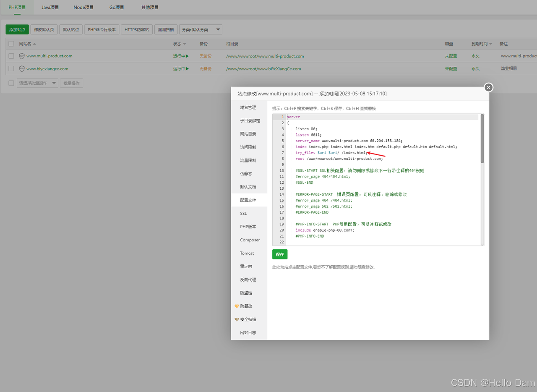This screenshot has height=392, width=537.
Task: Click the PHP命令行版本 button
Action: click(x=102, y=29)
